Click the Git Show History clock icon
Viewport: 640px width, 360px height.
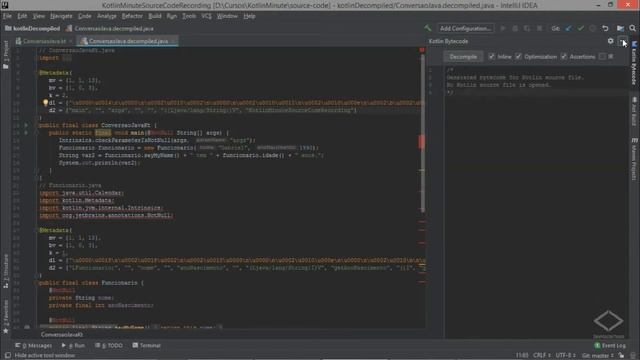click(593, 28)
